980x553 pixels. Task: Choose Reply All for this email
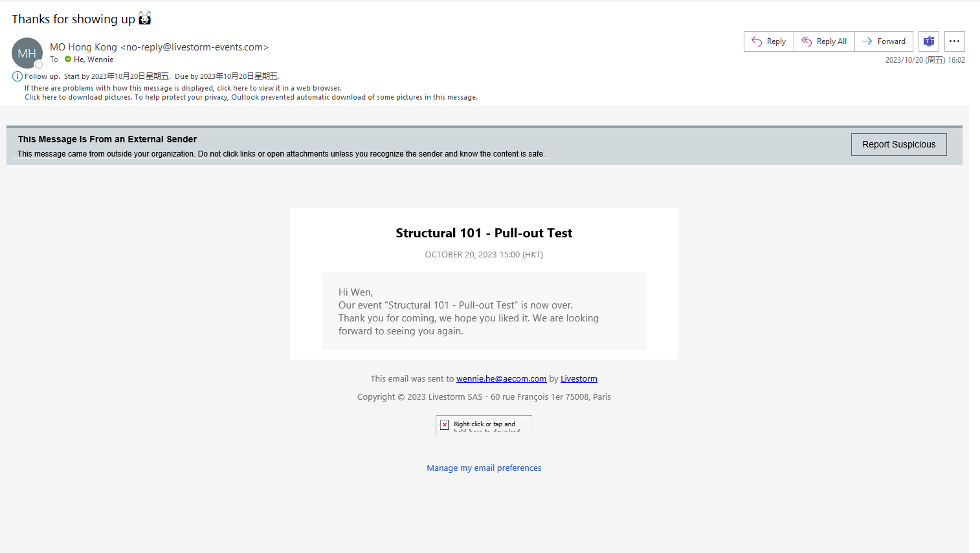(824, 41)
